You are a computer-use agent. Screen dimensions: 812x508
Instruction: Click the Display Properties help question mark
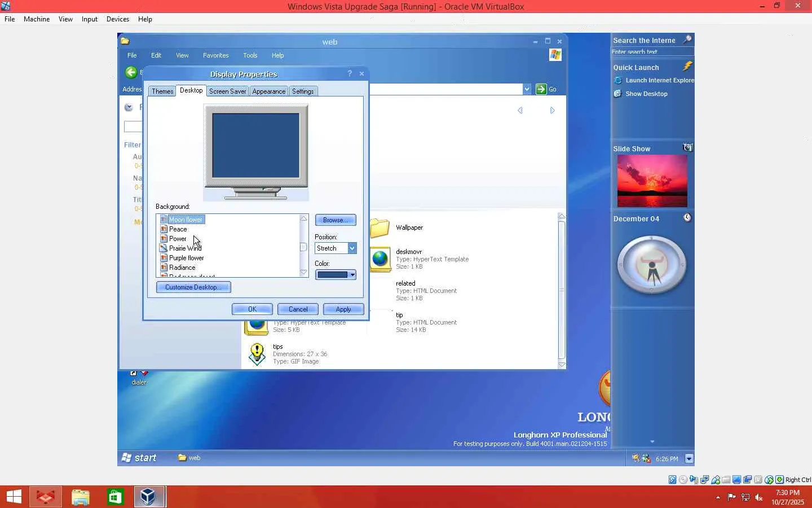coord(350,73)
